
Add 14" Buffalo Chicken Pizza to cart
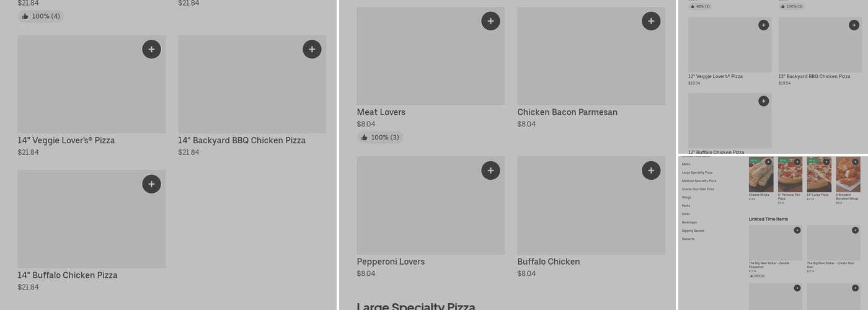[x=151, y=184]
